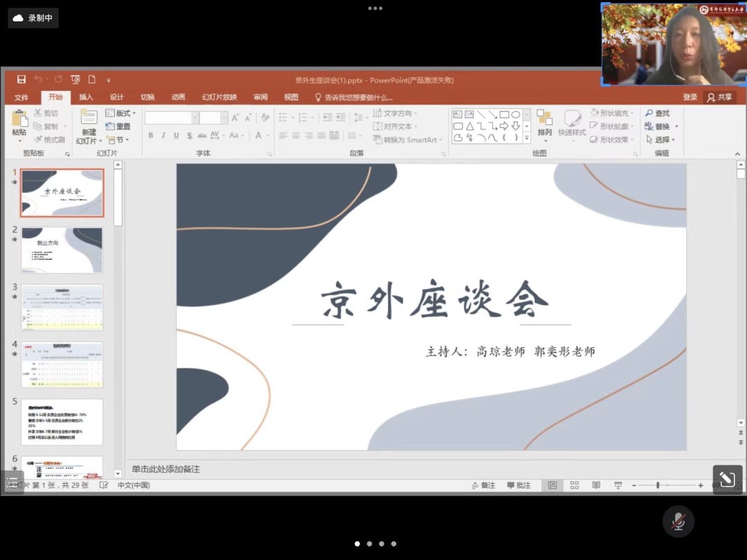Click the Paste (粘贴) clipboard icon

[x=20, y=119]
